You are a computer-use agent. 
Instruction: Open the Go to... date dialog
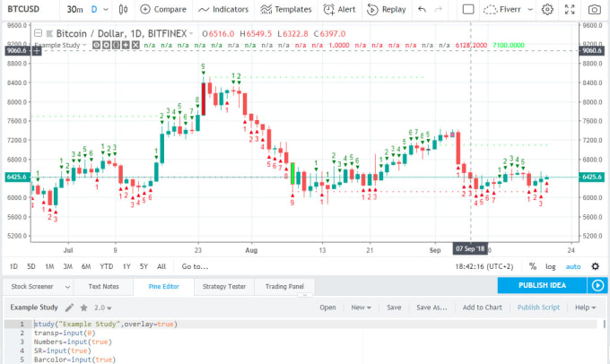tap(195, 266)
